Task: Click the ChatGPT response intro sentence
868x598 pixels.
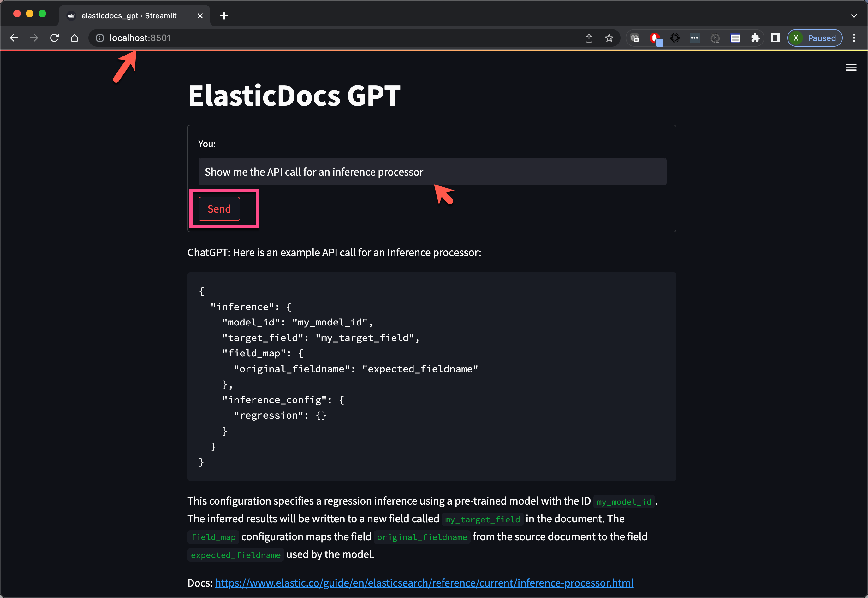Action: (x=334, y=253)
